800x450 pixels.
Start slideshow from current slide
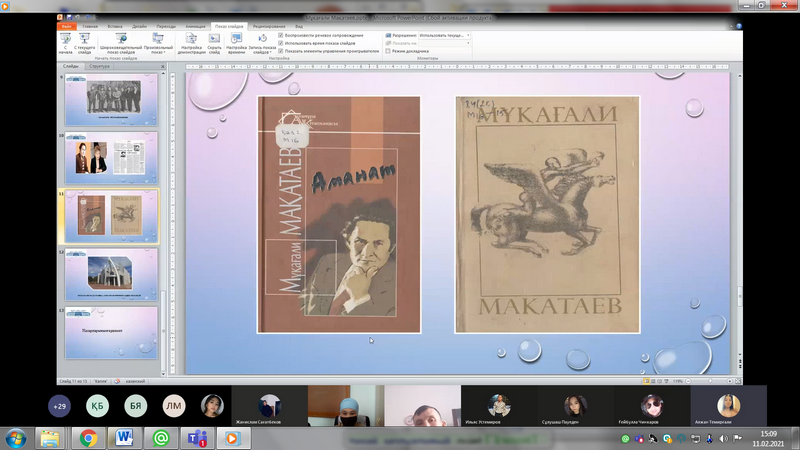click(84, 44)
